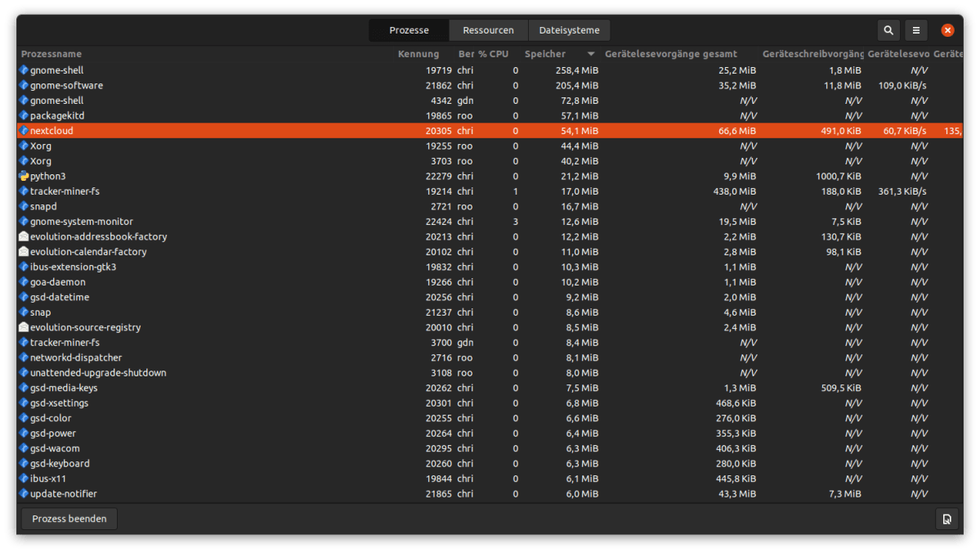
Task: Click the 258,4 MiB memory value
Action: [576, 70]
